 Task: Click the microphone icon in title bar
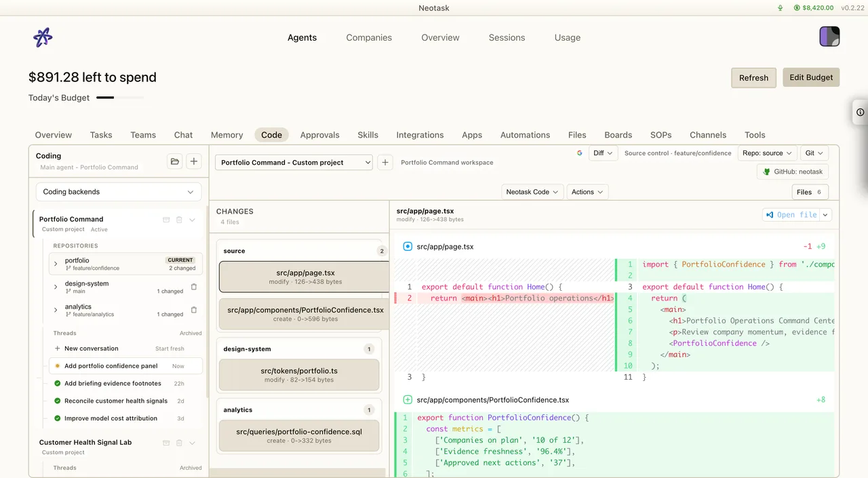(780, 8)
